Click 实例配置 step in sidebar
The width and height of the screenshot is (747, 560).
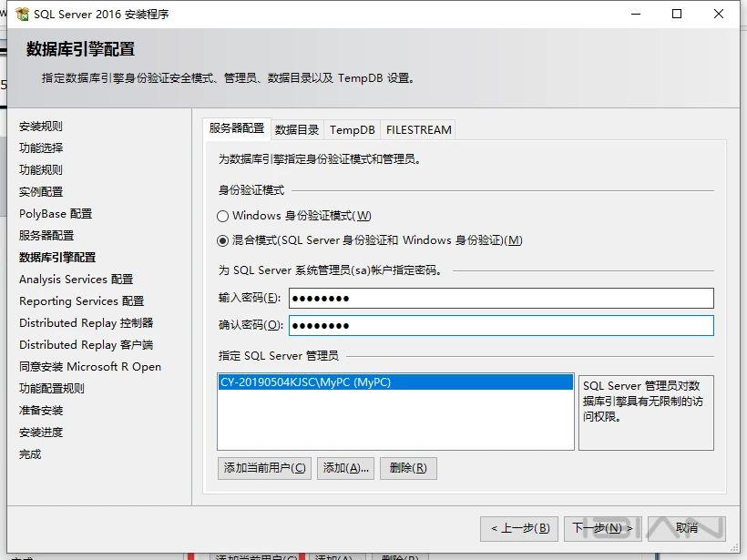click(41, 192)
